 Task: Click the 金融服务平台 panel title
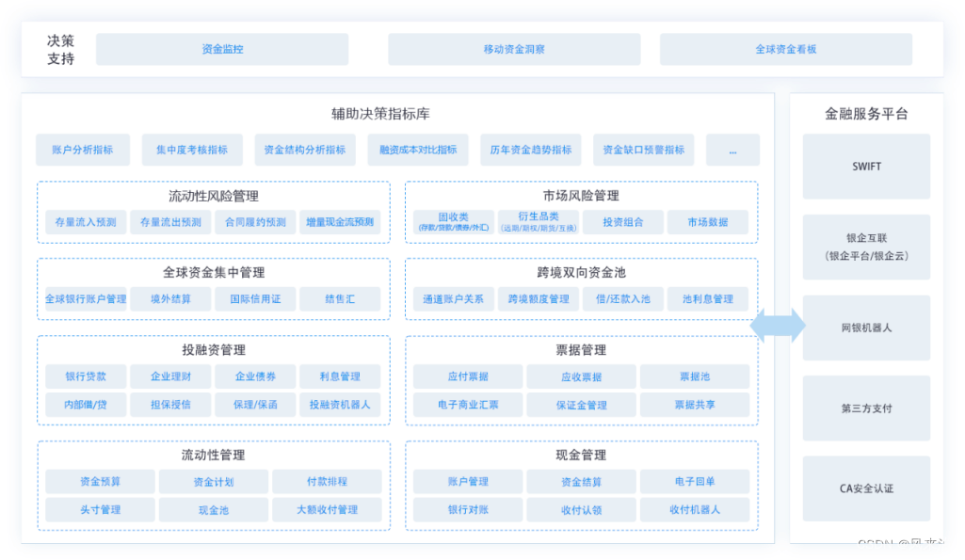[866, 114]
